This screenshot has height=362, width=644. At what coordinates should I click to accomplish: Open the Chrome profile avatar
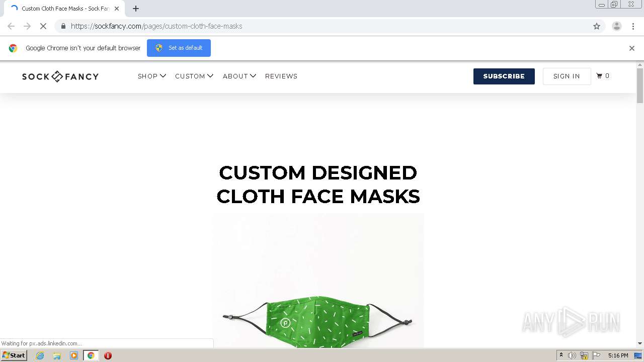tap(617, 26)
